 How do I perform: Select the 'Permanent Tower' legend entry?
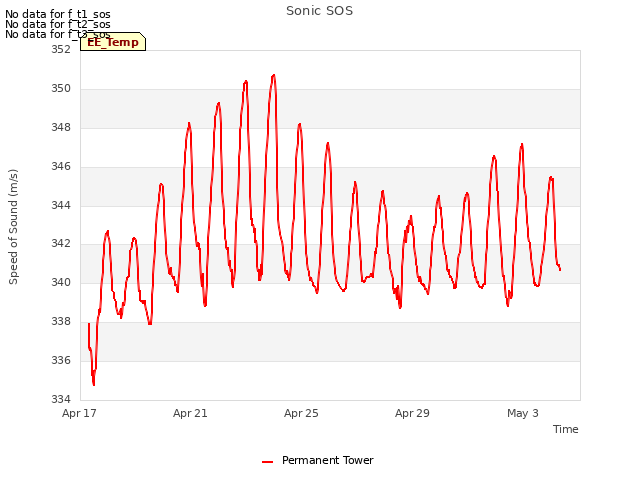click(x=327, y=460)
